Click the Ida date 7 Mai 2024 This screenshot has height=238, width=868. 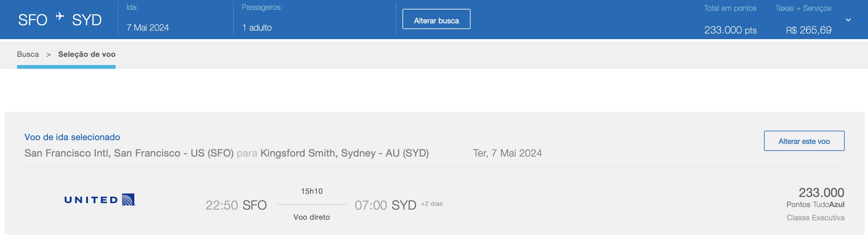click(148, 28)
